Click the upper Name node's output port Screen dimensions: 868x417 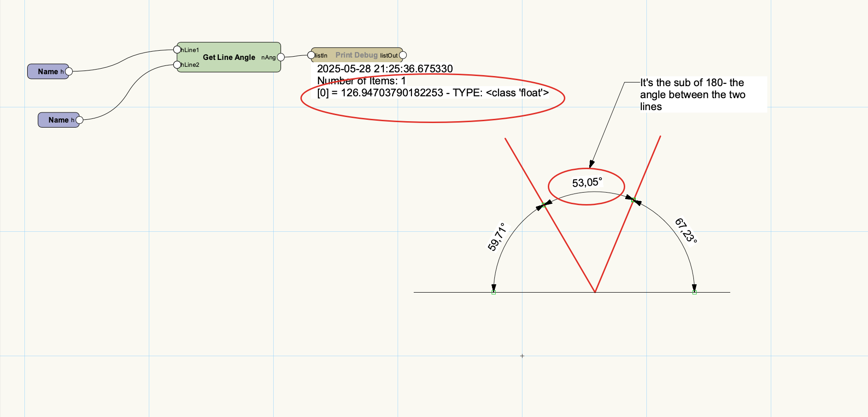tap(69, 71)
